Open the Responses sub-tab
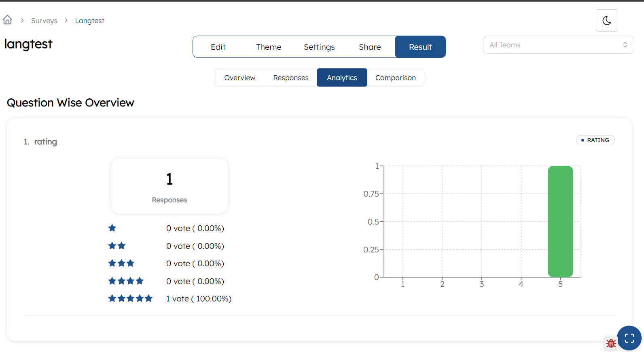644x352 pixels. click(x=291, y=78)
